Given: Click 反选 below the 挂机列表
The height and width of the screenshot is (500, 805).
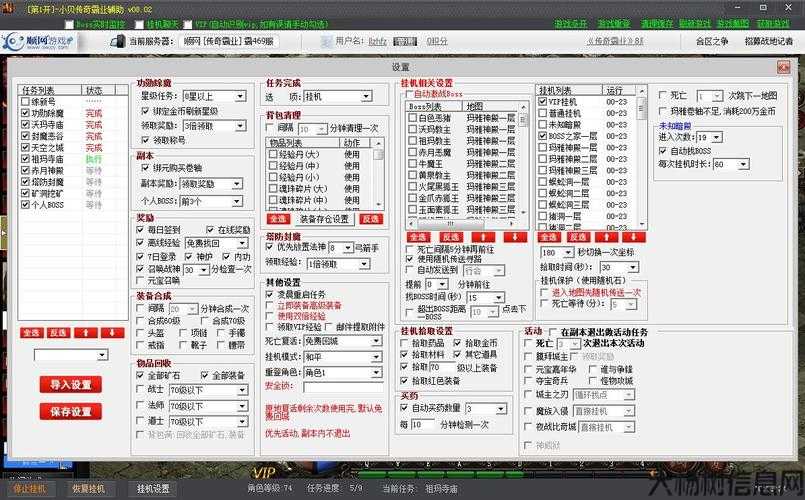Looking at the screenshot, I should [x=579, y=237].
